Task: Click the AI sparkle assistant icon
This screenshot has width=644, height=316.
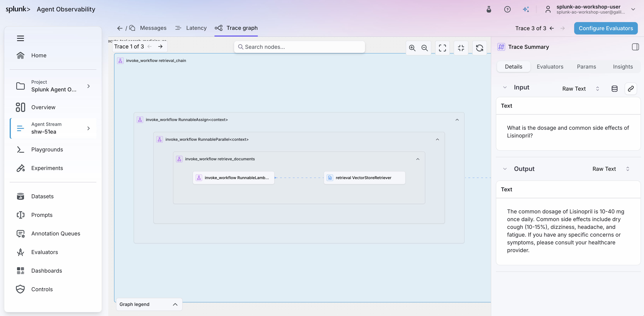Action: pos(526,9)
